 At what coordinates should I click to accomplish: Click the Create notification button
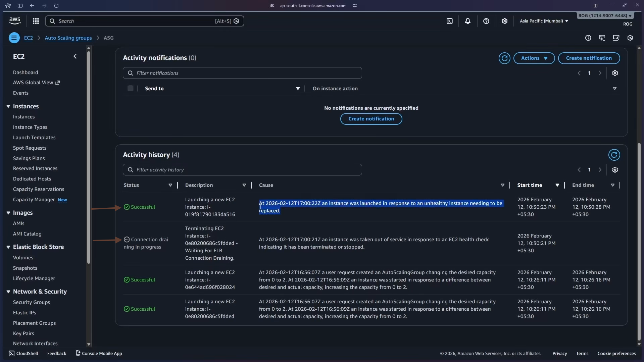tap(589, 58)
